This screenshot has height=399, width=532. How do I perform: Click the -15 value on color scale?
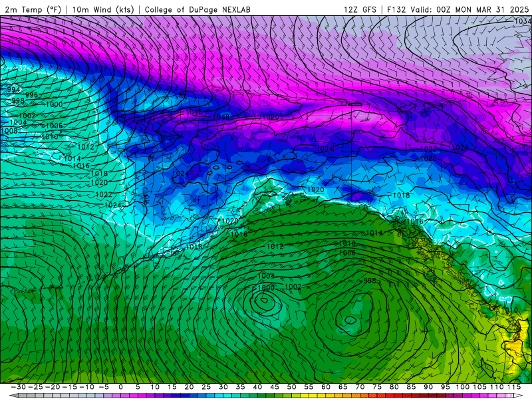click(x=70, y=387)
